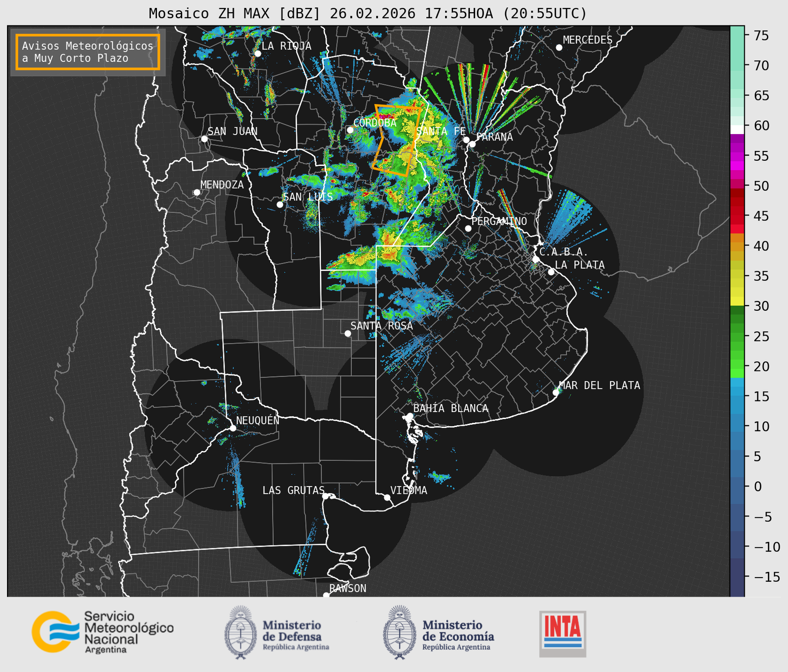
Task: Click the RAWSON city label
Action: [348, 588]
